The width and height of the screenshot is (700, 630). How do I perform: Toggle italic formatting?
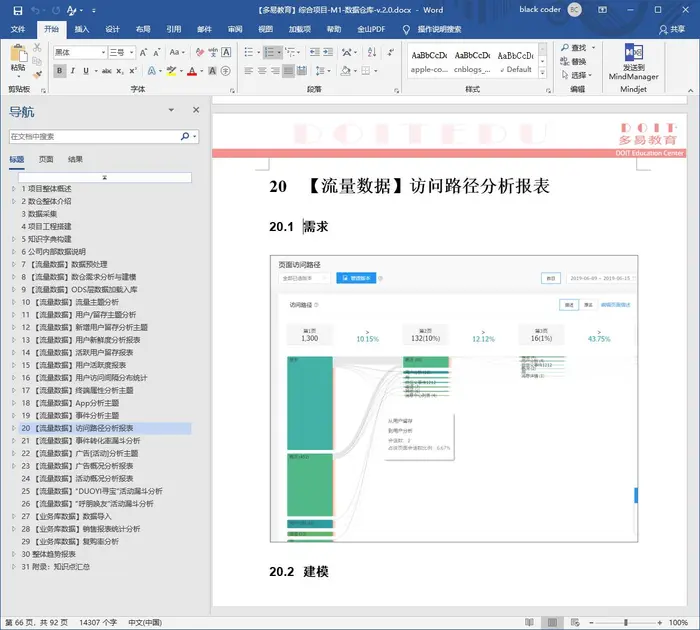pyautogui.click(x=73, y=71)
